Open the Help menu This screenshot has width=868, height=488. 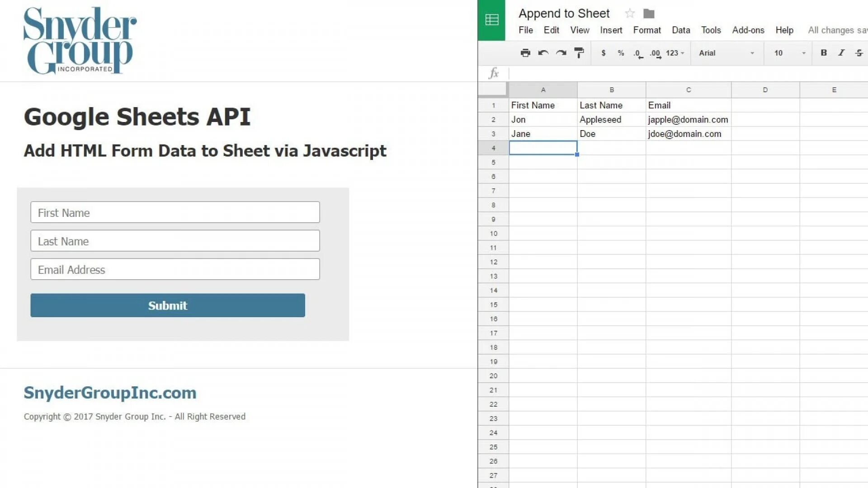[784, 30]
